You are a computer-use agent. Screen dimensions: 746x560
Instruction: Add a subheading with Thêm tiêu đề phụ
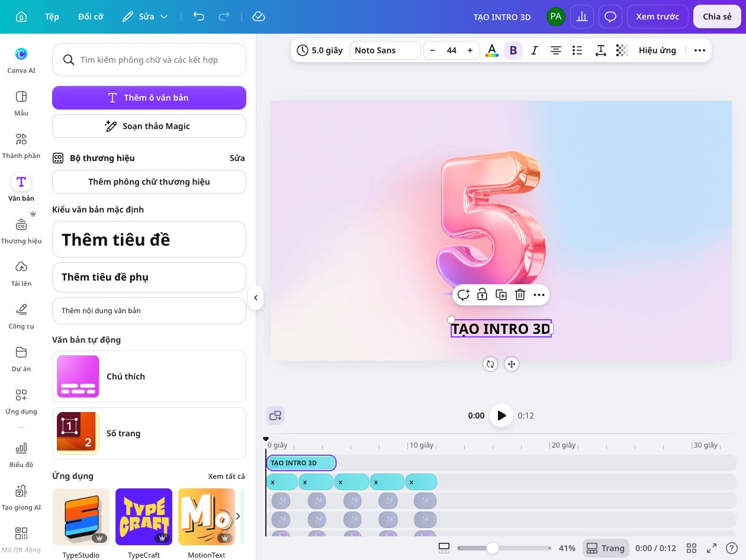[x=149, y=277]
